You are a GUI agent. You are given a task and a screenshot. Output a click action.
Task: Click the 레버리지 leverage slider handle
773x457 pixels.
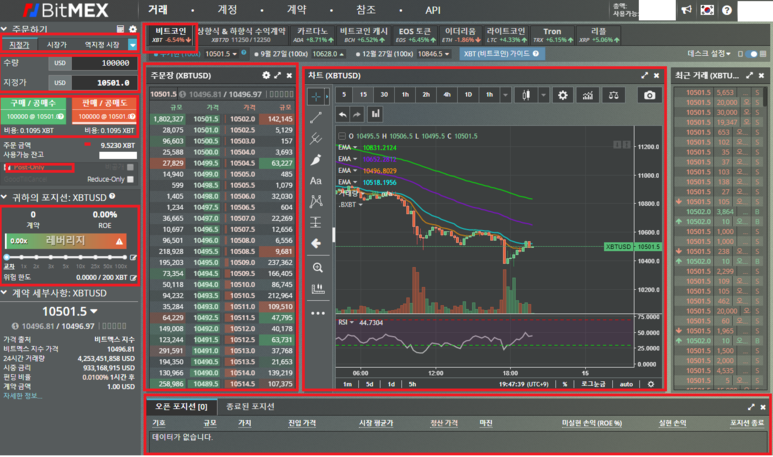(x=6, y=257)
